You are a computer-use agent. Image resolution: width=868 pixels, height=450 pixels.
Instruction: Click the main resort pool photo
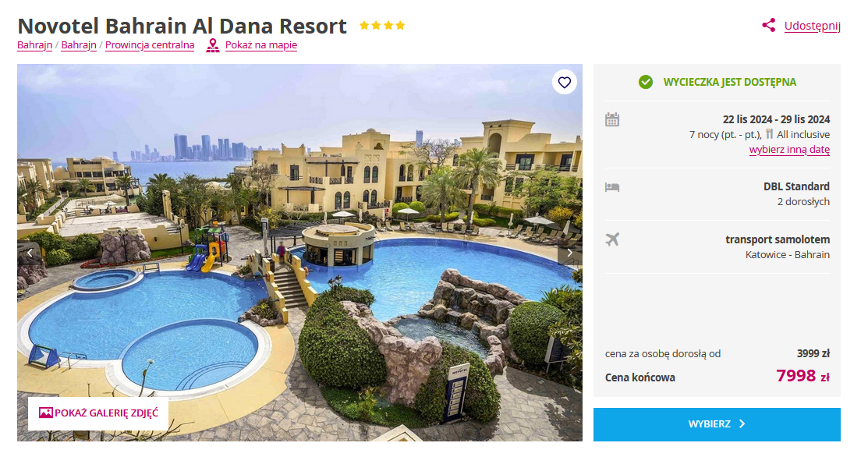click(299, 253)
